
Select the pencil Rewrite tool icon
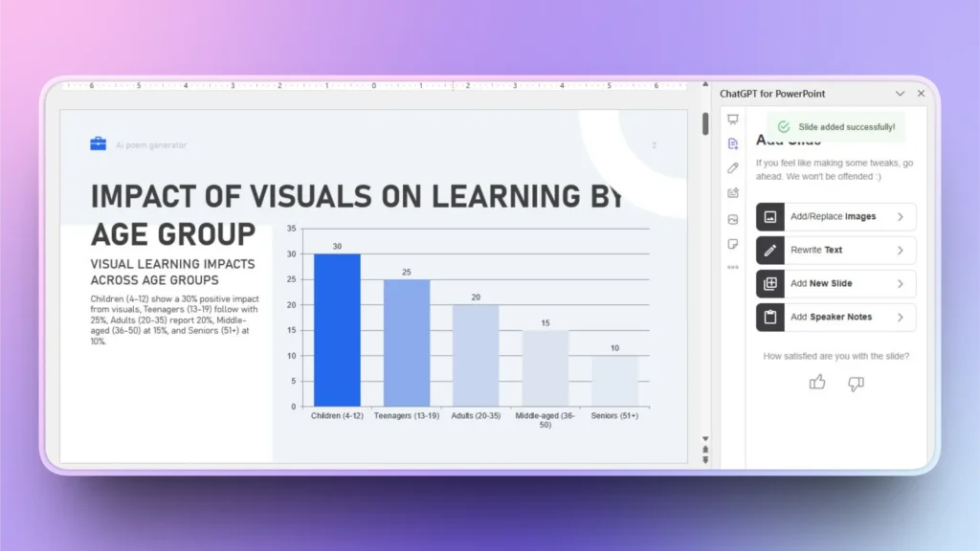click(x=732, y=168)
